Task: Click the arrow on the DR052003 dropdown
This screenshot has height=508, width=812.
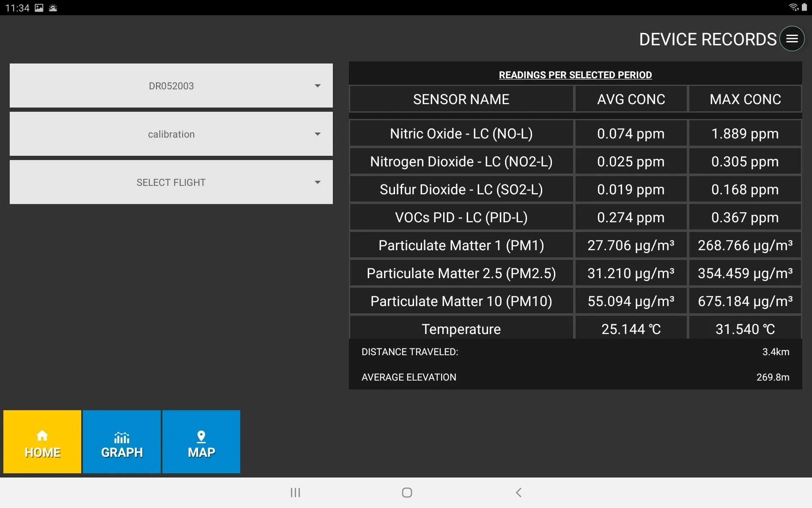Action: click(318, 86)
